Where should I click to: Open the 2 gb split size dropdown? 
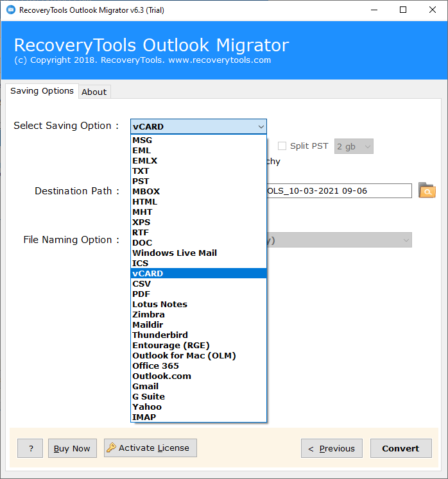[x=354, y=146]
